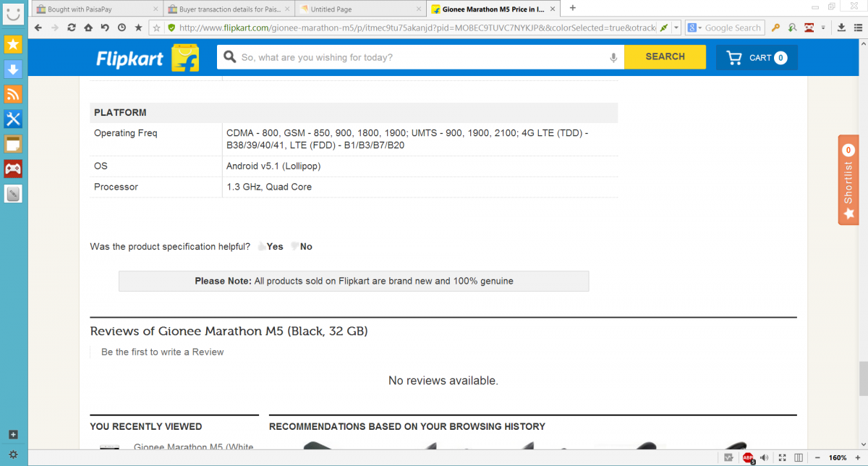This screenshot has width=868, height=466.
Task: Switch to Buyer transaction details tab
Action: coord(229,9)
